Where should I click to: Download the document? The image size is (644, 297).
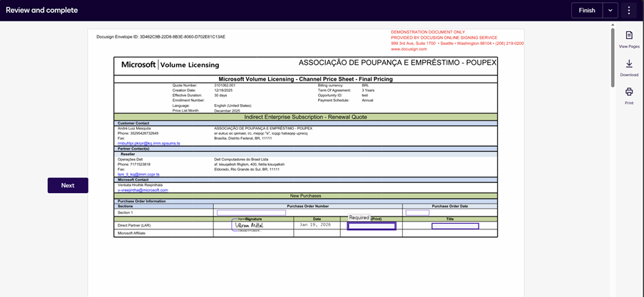click(x=629, y=68)
